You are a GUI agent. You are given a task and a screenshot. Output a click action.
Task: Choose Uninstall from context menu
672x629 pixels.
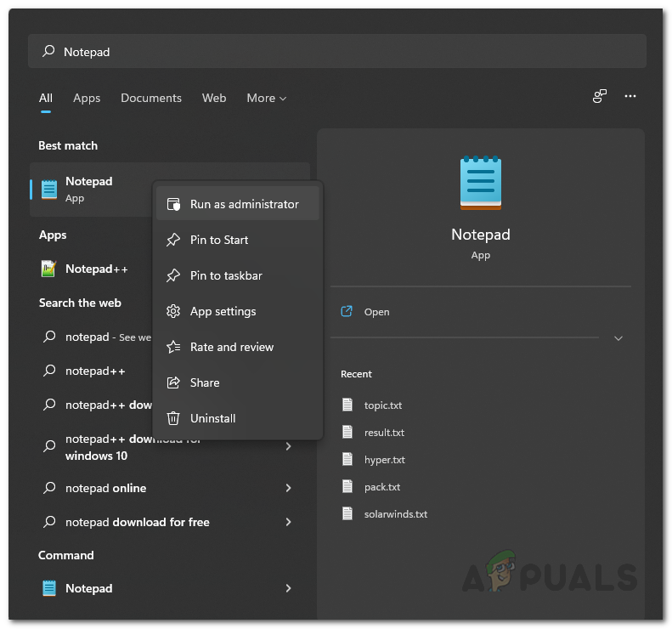(237, 418)
